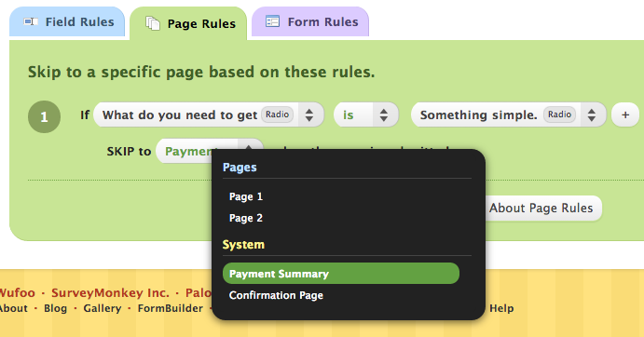
Task: Add another condition with the plus button
Action: coord(625,115)
